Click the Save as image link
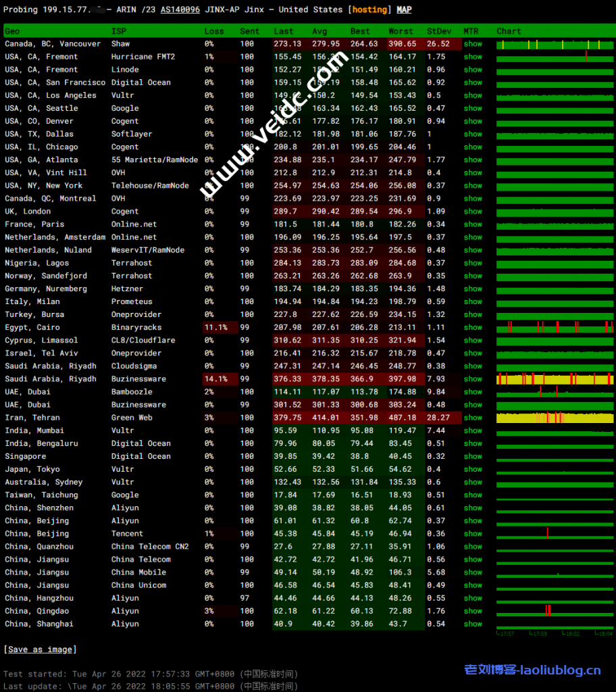The height and width of the screenshot is (692, 616). (x=40, y=649)
